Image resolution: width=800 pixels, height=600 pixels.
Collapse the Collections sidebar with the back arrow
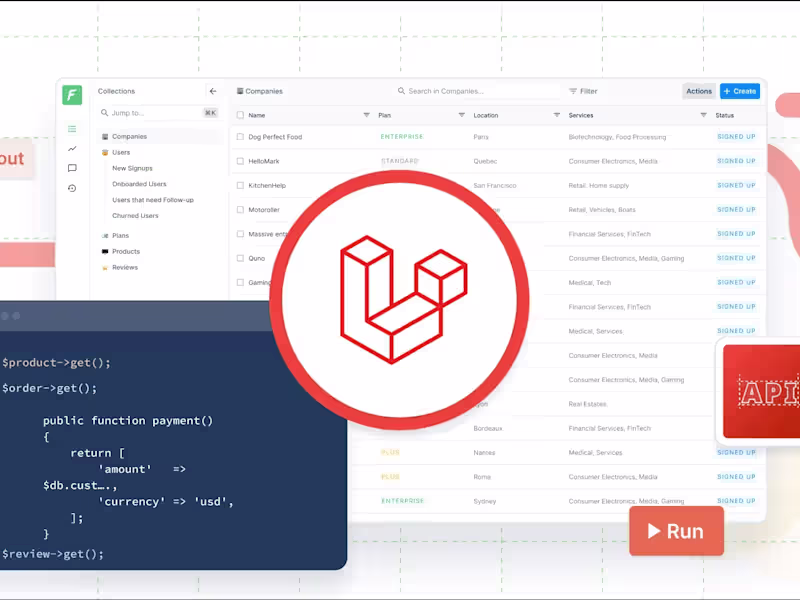[x=212, y=91]
